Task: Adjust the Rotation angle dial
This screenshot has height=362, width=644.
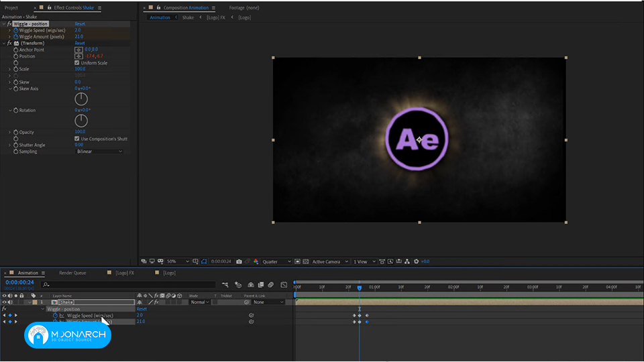Action: coord(81,121)
